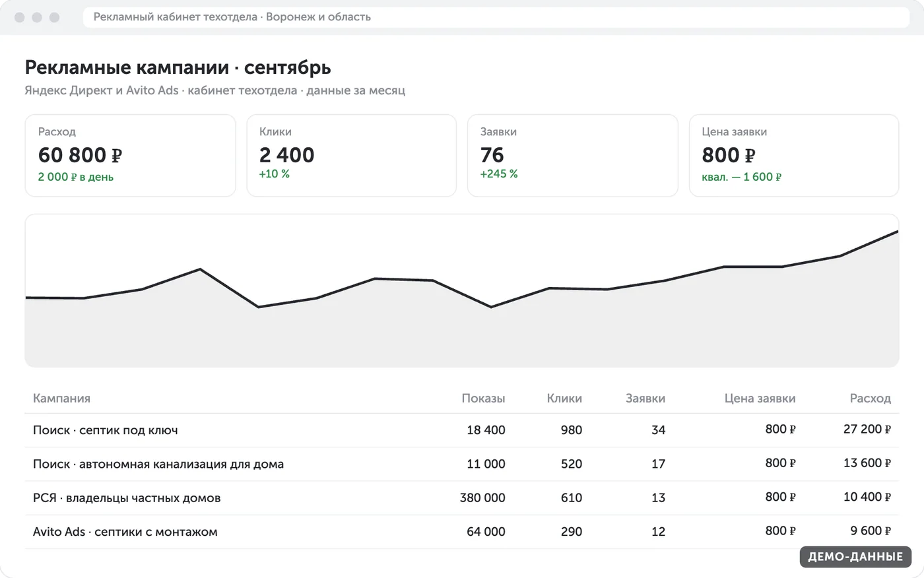This screenshot has width=924, height=578.
Task: Sort by the Расход column header in table
Action: 871,399
